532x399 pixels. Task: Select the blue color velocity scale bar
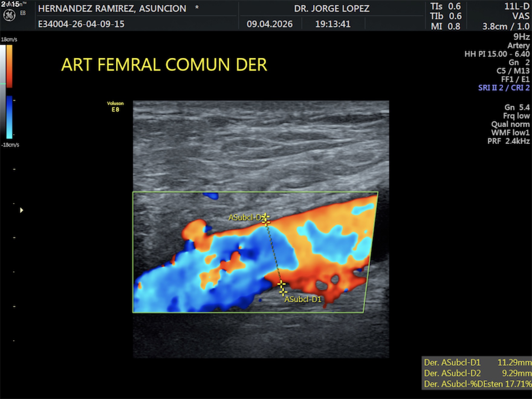click(9, 117)
